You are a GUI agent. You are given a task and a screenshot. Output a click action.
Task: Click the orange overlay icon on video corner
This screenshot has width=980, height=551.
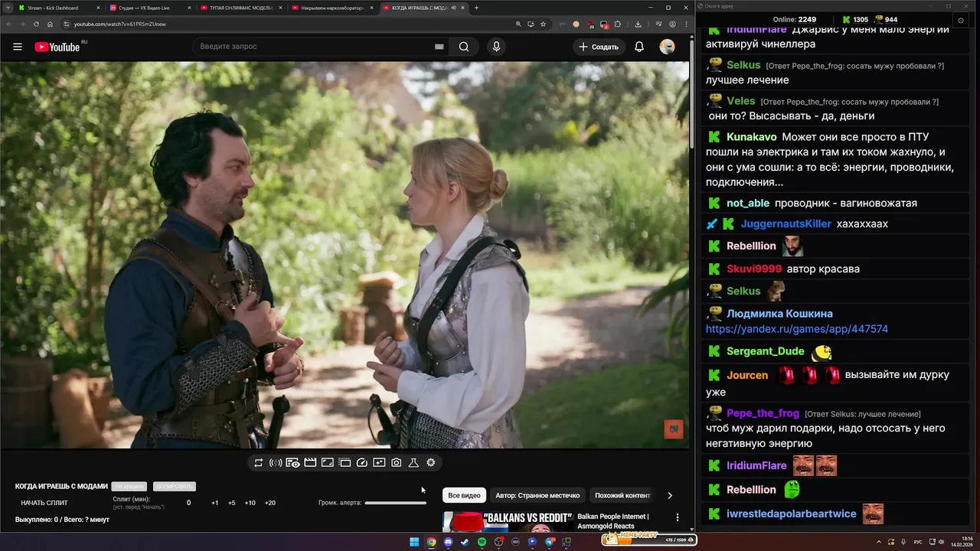(x=673, y=429)
